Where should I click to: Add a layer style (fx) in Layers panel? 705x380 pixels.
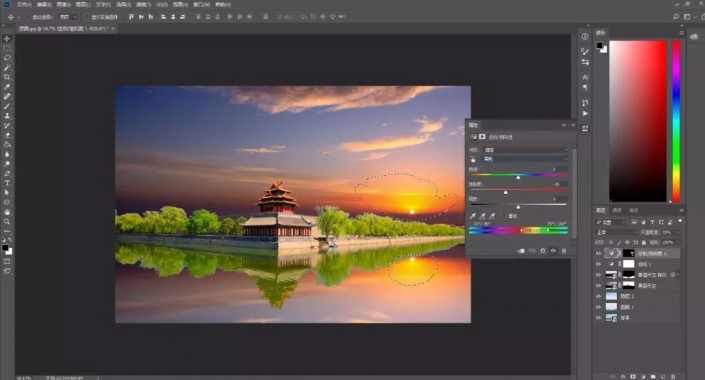click(623, 376)
